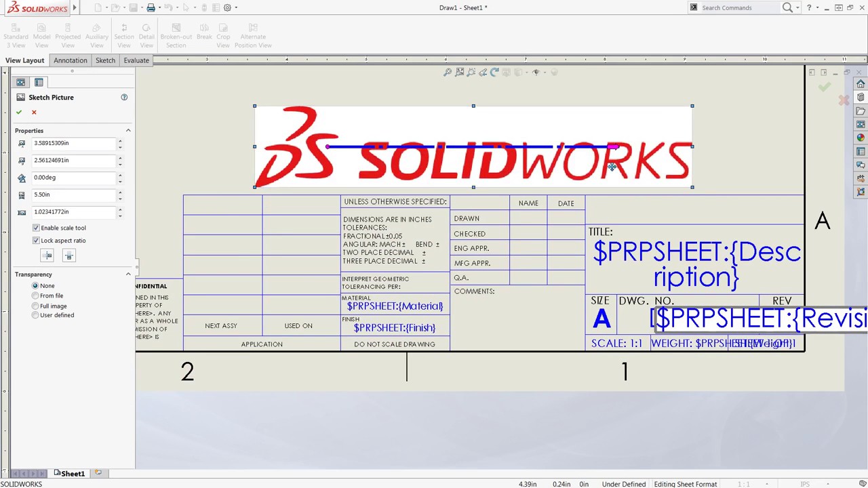This screenshot has height=488, width=868.
Task: Click the Projected View tool
Action: 68,37
